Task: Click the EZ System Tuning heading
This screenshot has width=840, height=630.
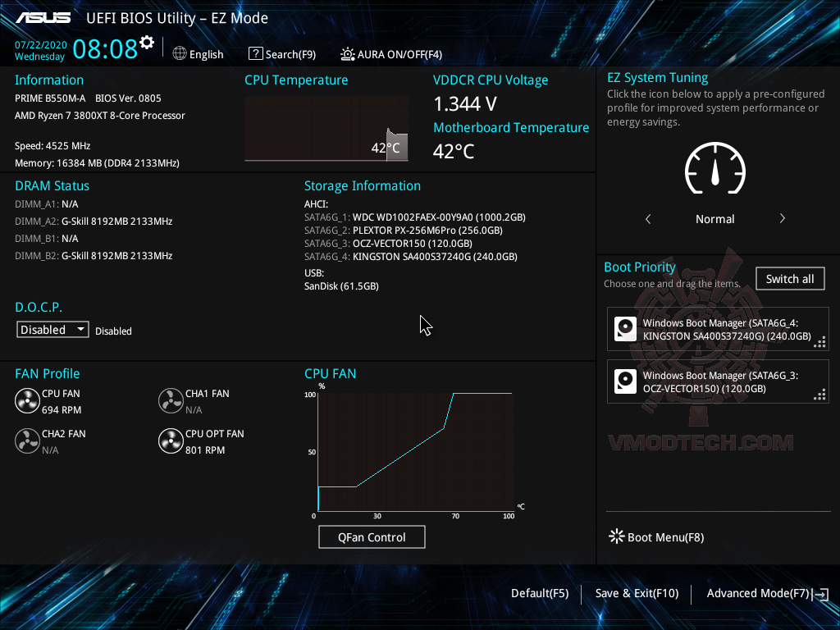Action: point(657,78)
